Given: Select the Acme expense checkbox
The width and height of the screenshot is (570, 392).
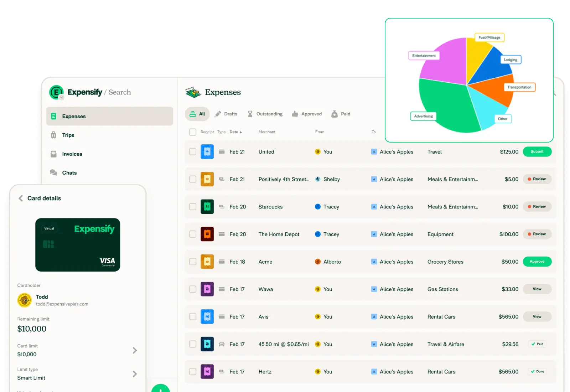Looking at the screenshot, I should coord(193,262).
